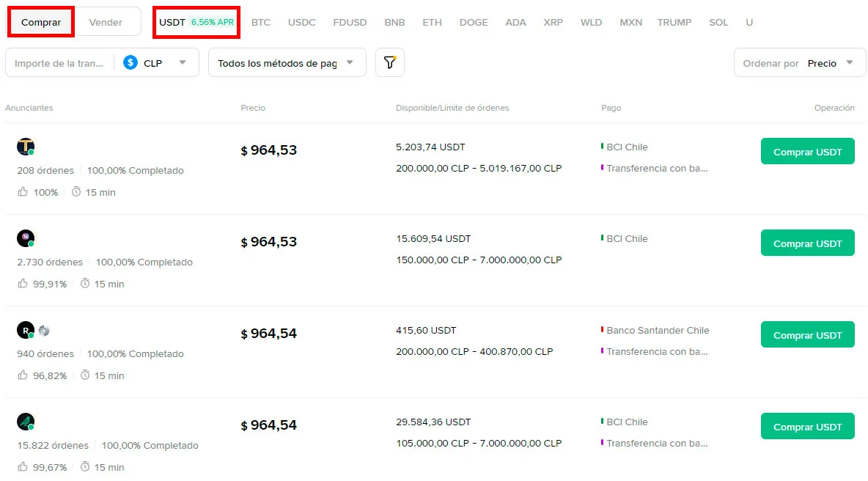The image size is (868, 481).
Task: Switch to the Comprar tab
Action: (41, 22)
